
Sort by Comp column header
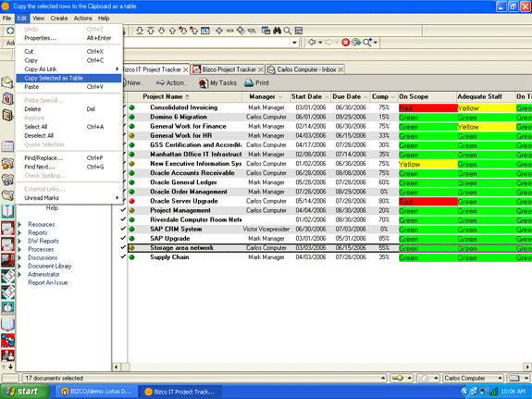tap(384, 97)
